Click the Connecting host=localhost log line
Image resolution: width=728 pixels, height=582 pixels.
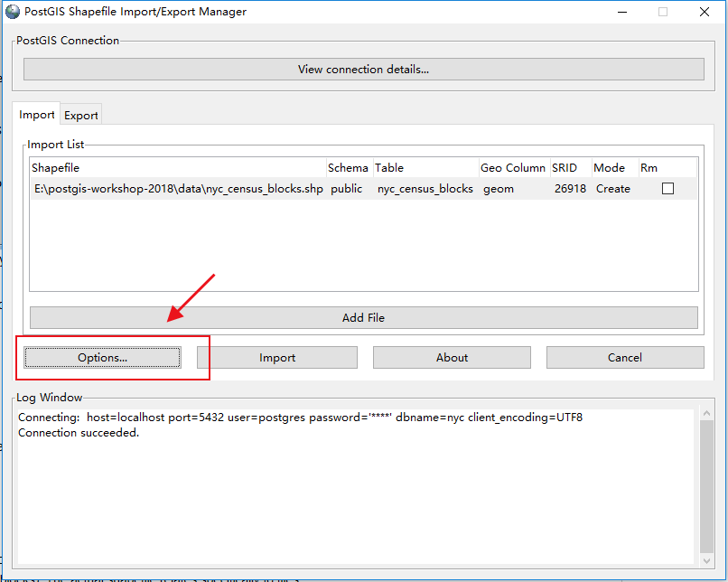pyautogui.click(x=300, y=418)
